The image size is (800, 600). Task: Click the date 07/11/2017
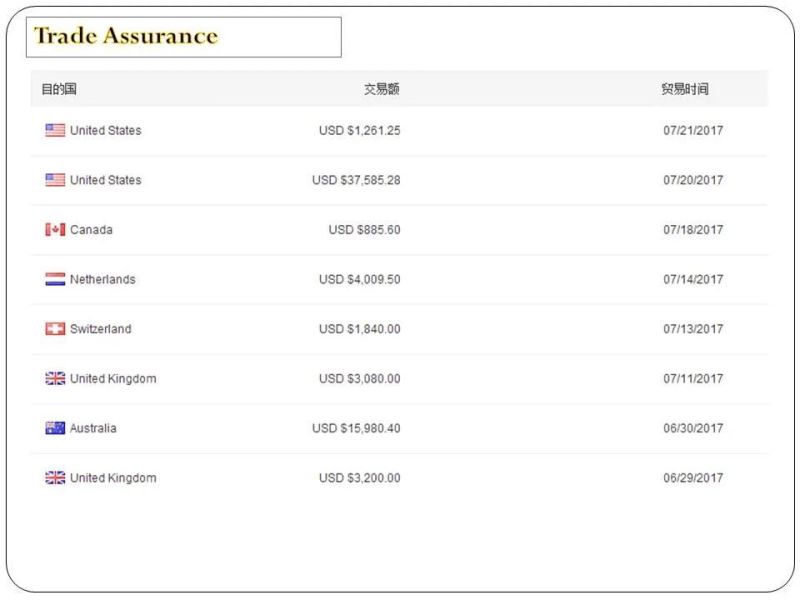(693, 378)
